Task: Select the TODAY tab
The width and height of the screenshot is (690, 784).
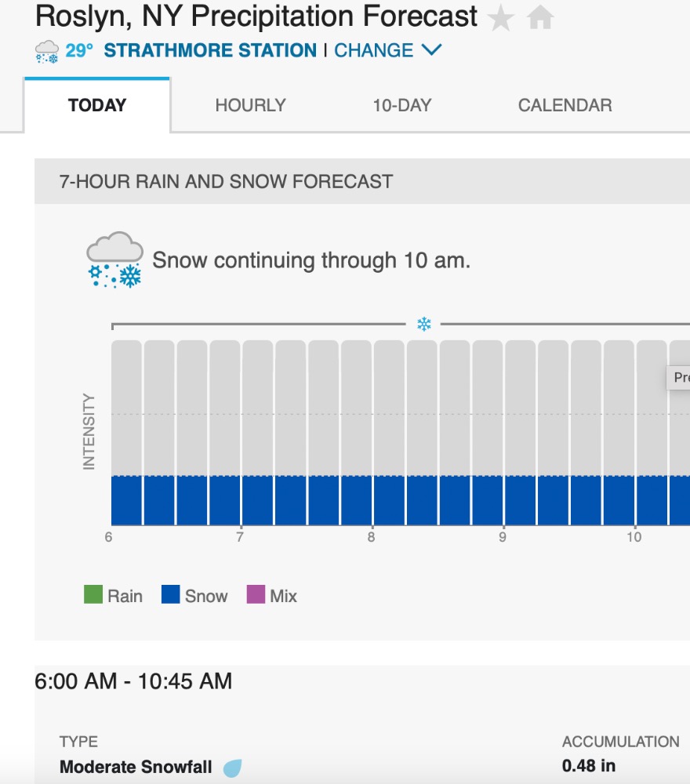Action: [x=97, y=105]
